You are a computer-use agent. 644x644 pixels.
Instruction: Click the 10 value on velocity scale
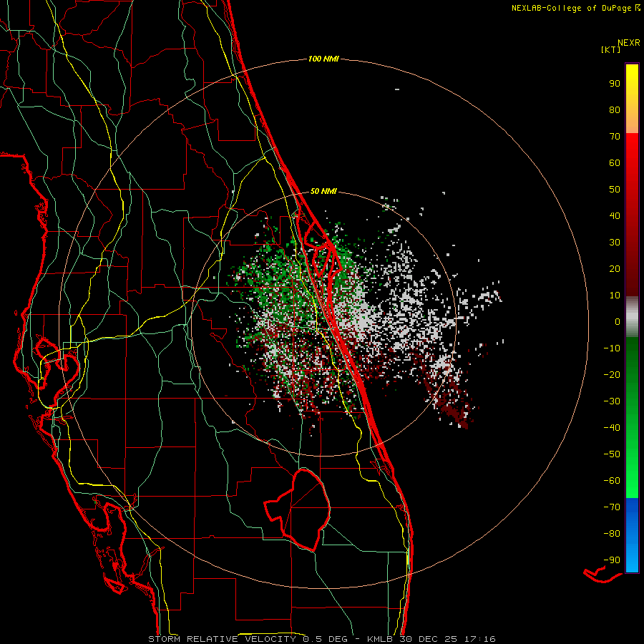tap(615, 296)
